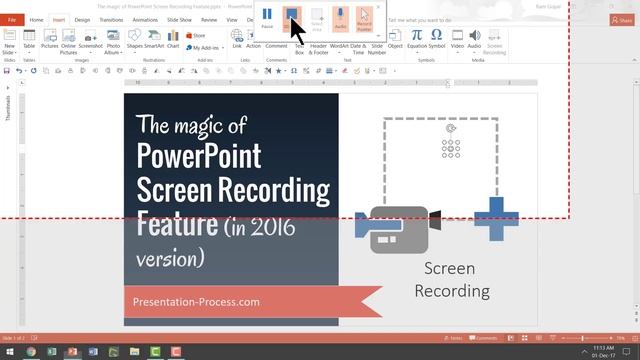The height and width of the screenshot is (360, 640).
Task: Switch to the Review tab
Action: tap(209, 20)
